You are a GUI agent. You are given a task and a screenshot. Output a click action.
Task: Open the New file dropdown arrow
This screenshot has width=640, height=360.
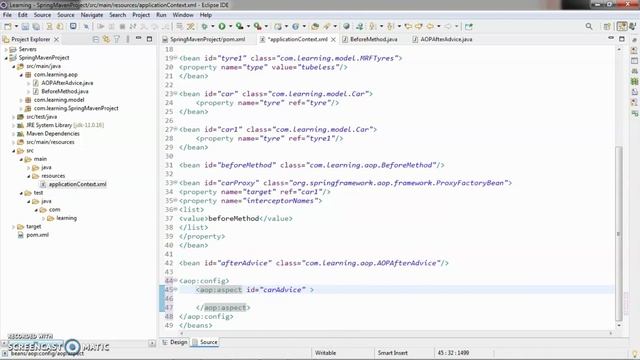pyautogui.click(x=16, y=27)
